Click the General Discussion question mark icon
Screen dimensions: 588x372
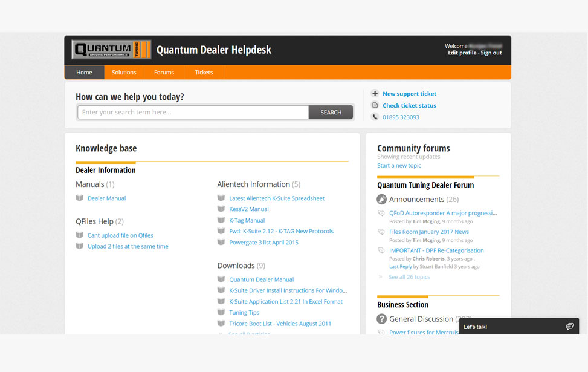pos(381,319)
